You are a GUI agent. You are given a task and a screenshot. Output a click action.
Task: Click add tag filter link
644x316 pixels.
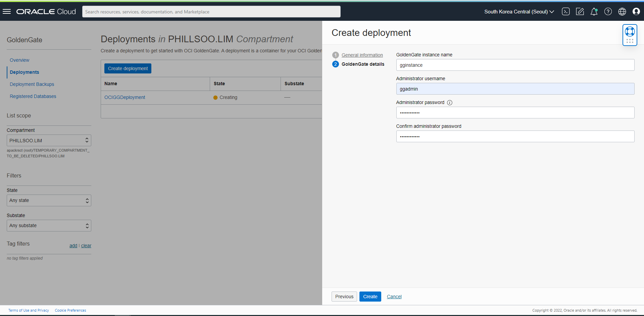pyautogui.click(x=73, y=246)
